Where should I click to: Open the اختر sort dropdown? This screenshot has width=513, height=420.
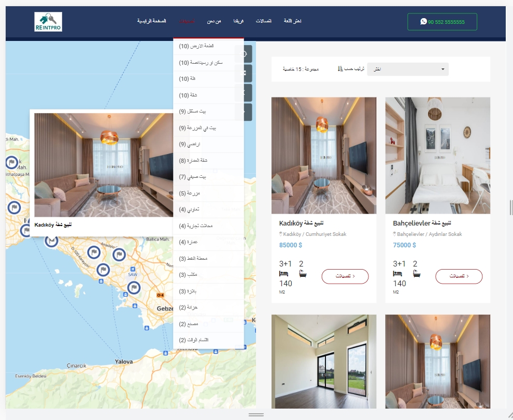[408, 69]
